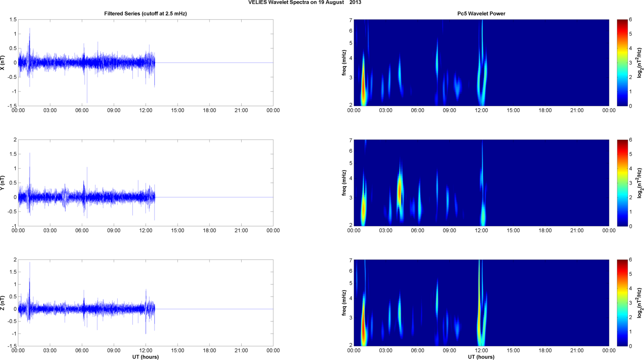Click the '-1.5' tick on Z (nT) axis
This screenshot has width=644, height=360.
12,346
